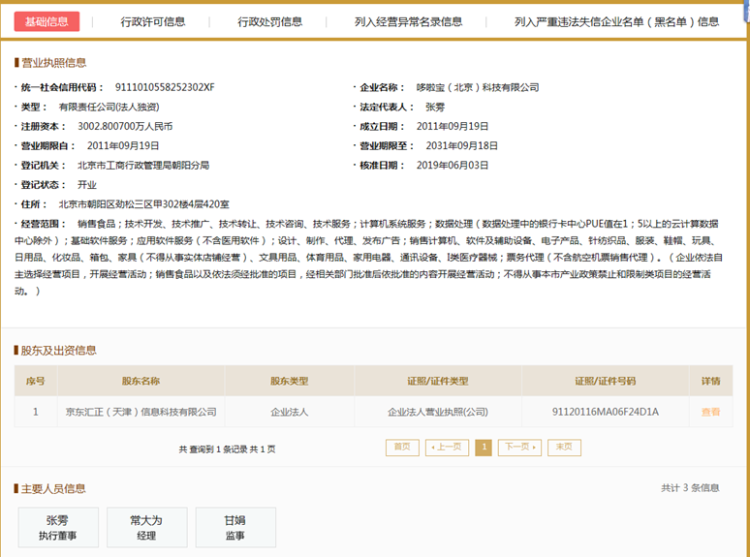Open the 行政许可信息 tab

tap(152, 21)
